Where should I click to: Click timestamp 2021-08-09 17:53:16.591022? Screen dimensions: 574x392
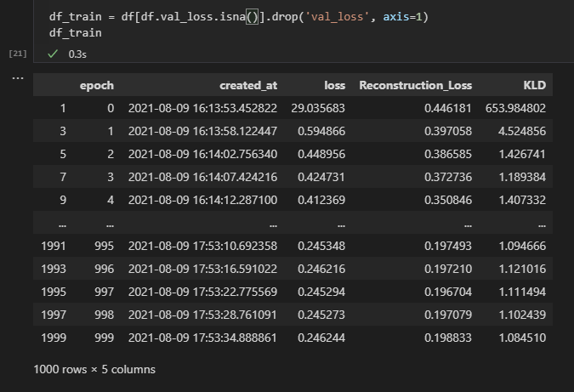click(202, 269)
